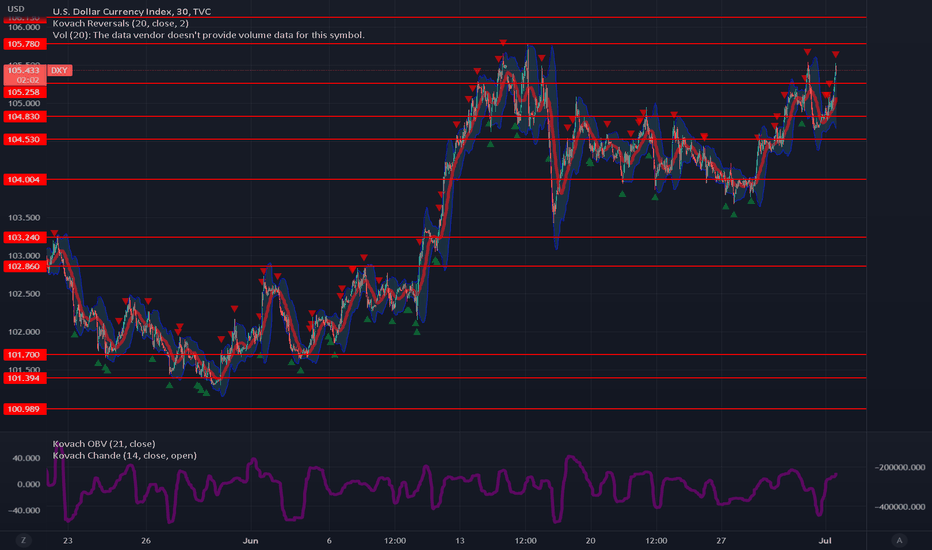
Task: Click the Jul date label on time axis
Action: coord(825,540)
